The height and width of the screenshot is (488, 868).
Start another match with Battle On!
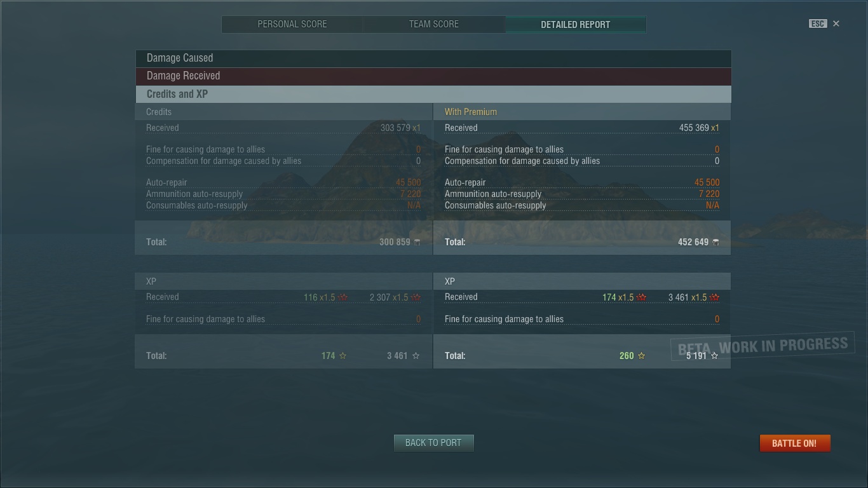pos(795,443)
